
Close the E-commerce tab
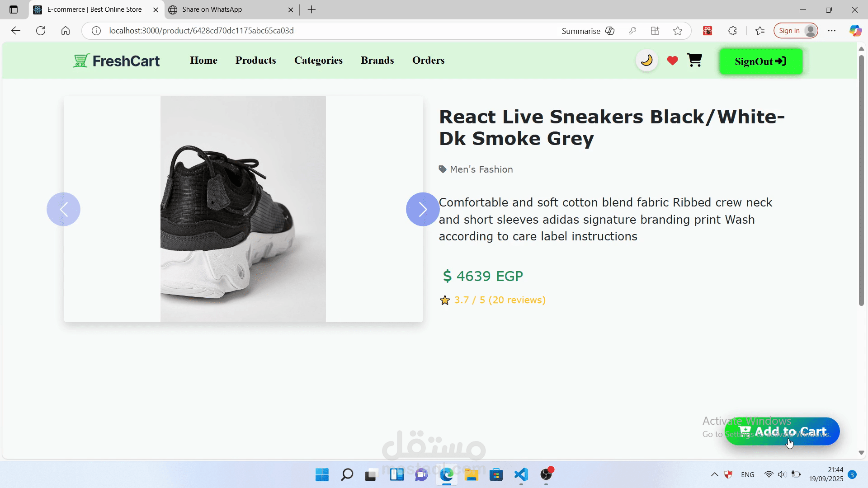point(156,9)
